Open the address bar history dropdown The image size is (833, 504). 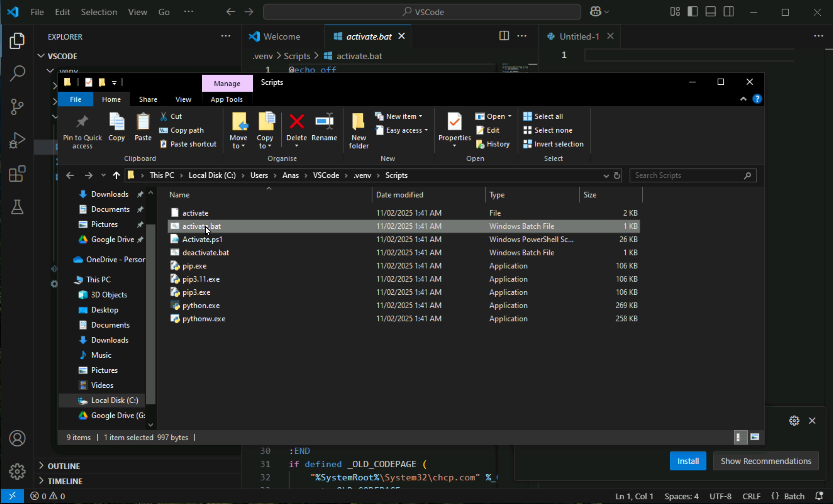click(606, 175)
